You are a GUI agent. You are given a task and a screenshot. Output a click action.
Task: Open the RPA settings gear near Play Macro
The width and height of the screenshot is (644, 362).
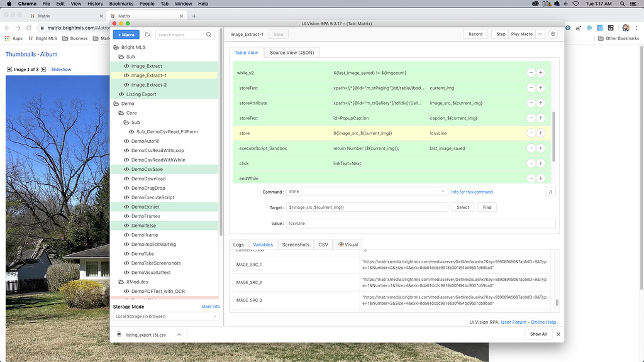pyautogui.click(x=553, y=35)
